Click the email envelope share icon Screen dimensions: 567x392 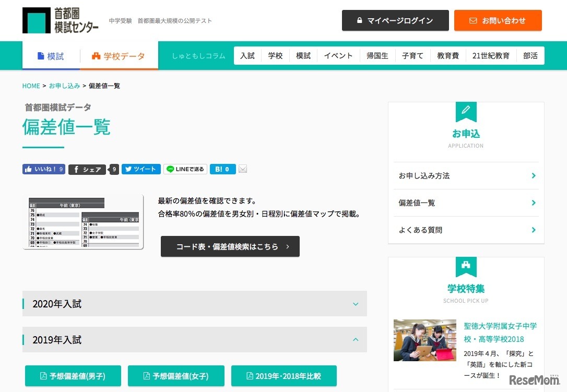243,169
